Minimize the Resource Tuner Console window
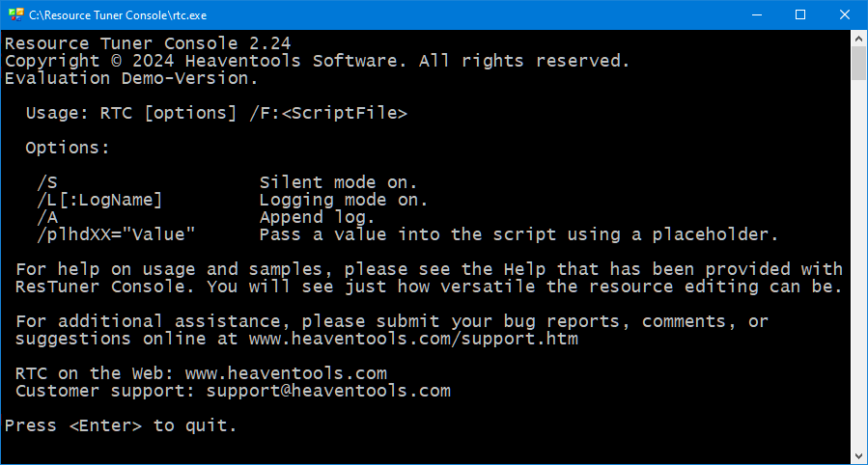868x465 pixels. (x=757, y=14)
